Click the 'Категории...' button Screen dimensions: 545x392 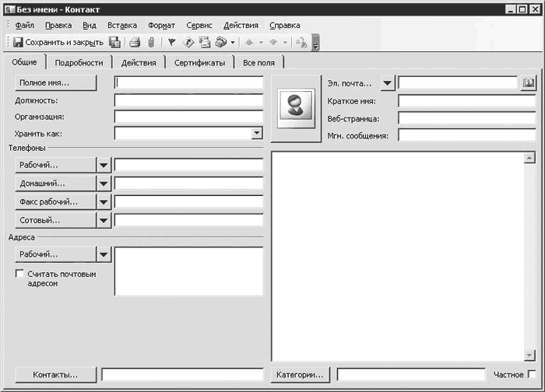(x=301, y=375)
